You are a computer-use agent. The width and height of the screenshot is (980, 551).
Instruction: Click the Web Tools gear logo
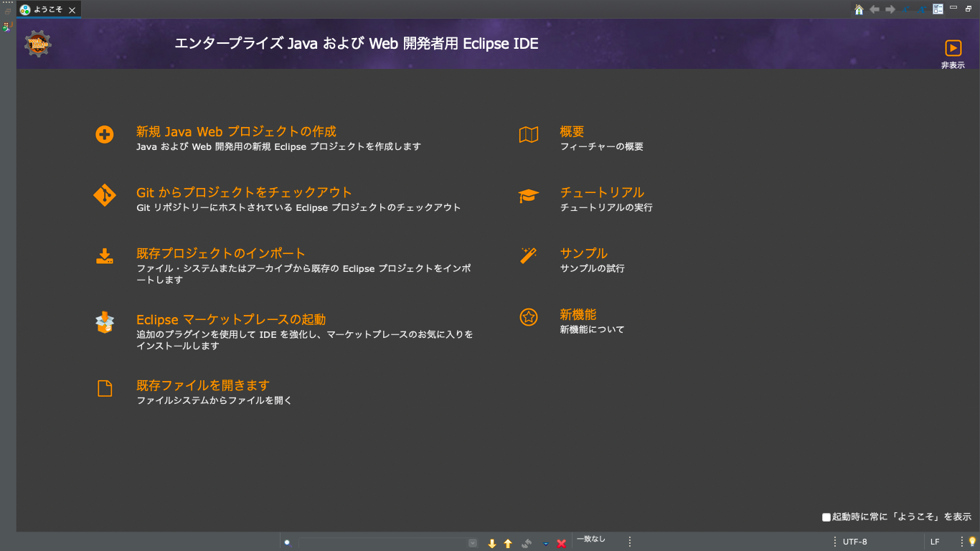(x=38, y=44)
